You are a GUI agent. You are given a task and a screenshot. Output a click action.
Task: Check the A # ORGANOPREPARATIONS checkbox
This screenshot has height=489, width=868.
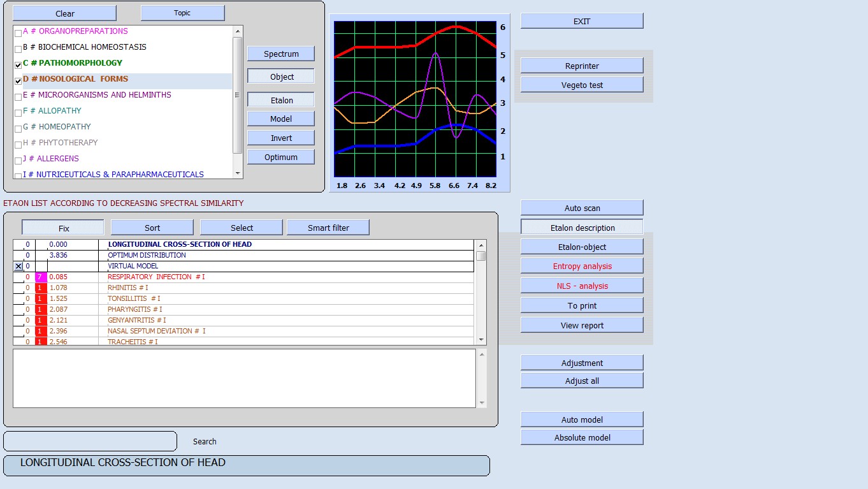click(x=18, y=33)
